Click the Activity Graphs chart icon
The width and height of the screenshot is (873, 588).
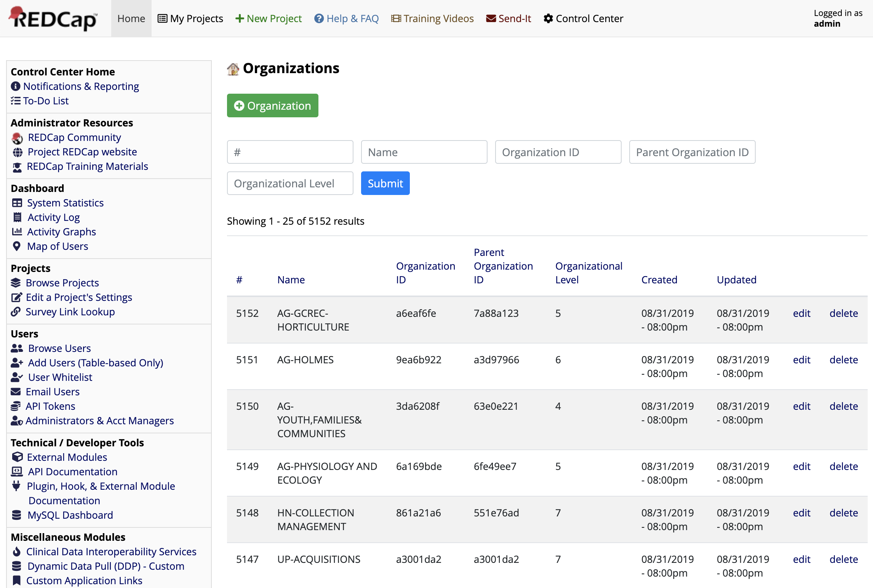(17, 232)
